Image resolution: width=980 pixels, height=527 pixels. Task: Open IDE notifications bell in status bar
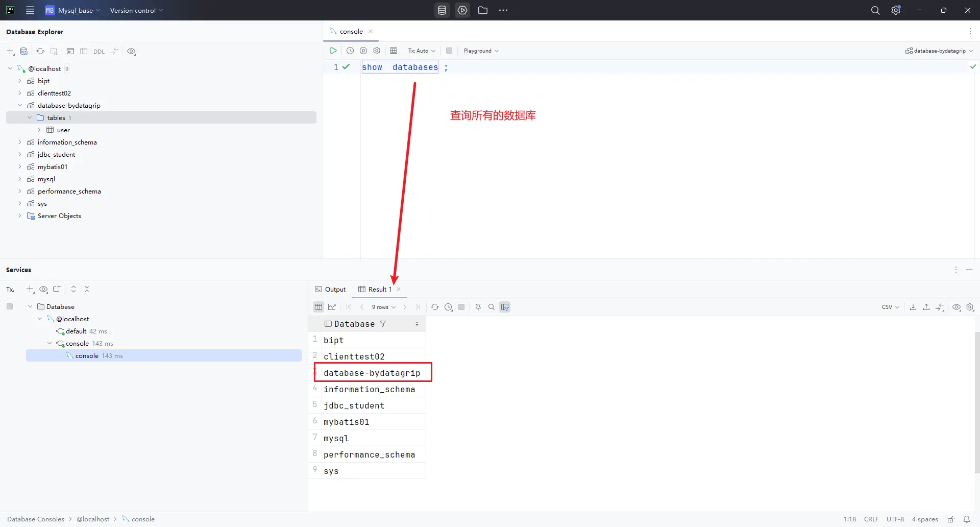click(967, 519)
